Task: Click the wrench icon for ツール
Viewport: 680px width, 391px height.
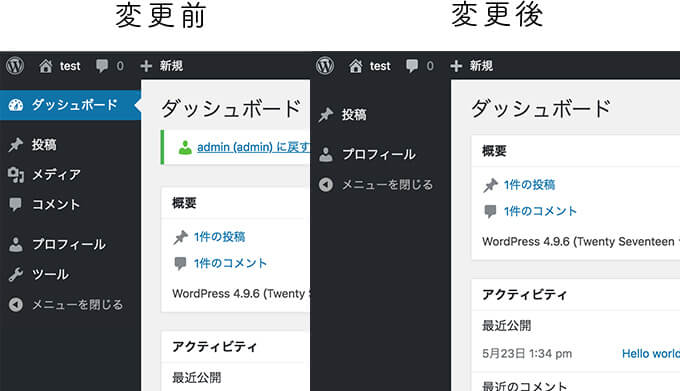Action: [16, 274]
